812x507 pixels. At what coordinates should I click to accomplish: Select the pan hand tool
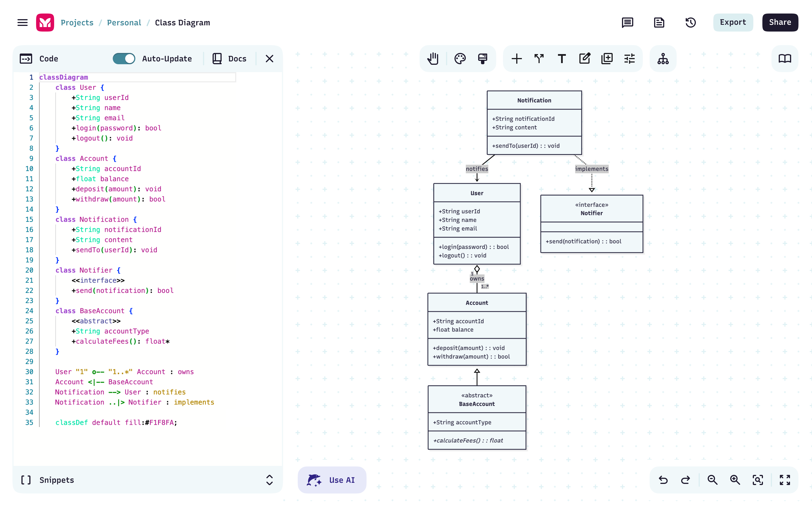coord(433,58)
